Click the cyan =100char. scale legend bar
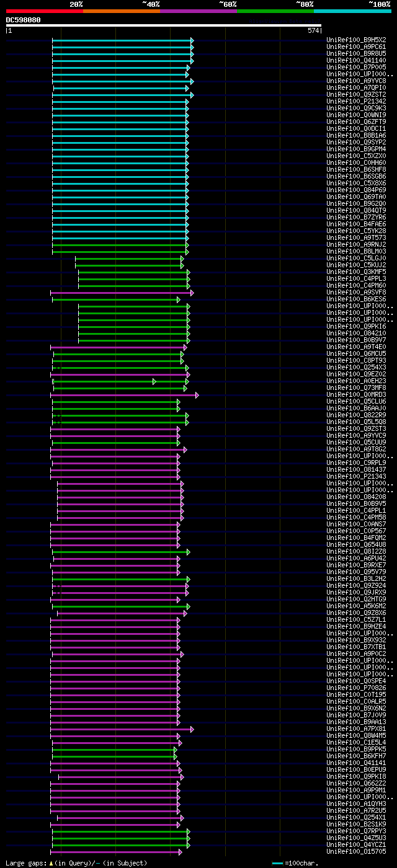 click(x=277, y=863)
